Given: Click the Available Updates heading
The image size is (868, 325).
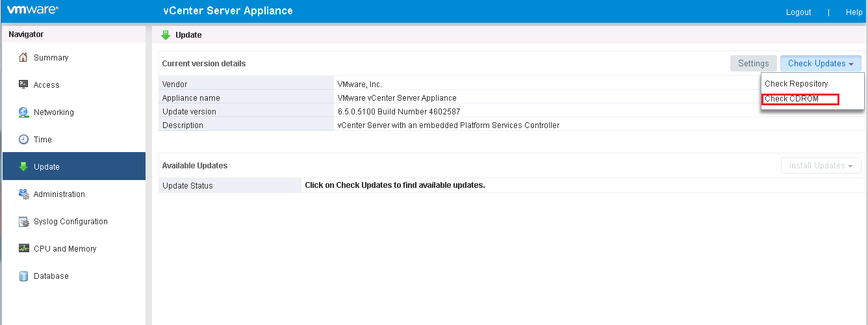Looking at the screenshot, I should [195, 166].
